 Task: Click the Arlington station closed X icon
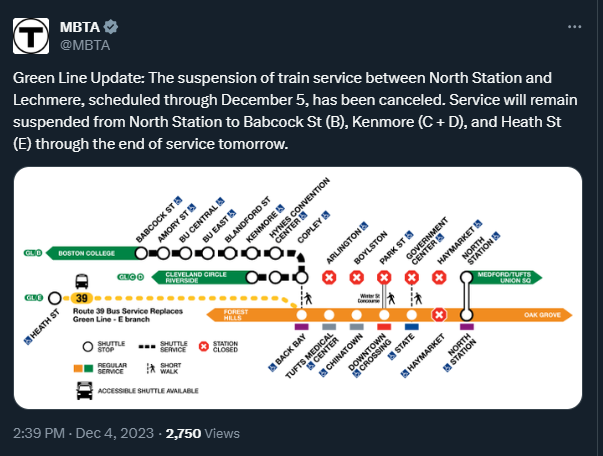329,277
